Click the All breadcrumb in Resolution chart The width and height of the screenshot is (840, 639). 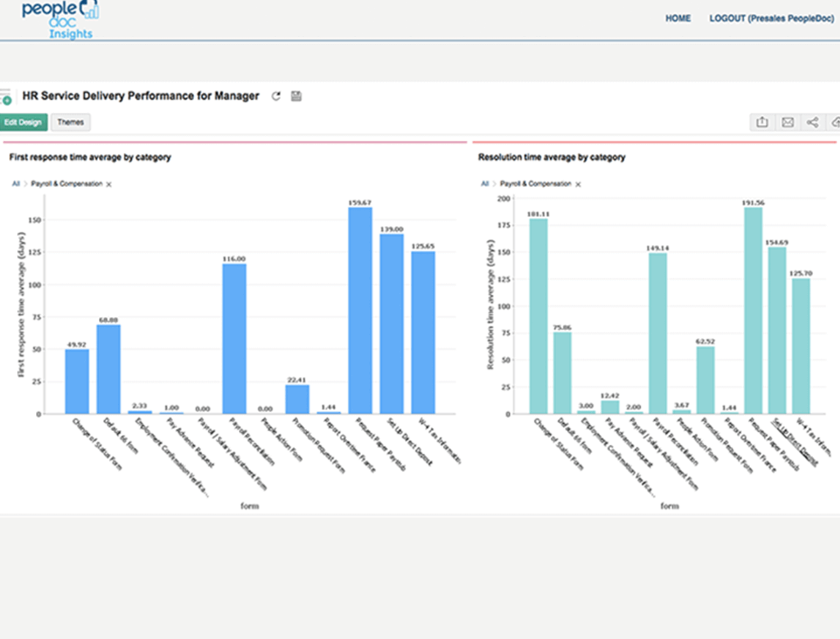coord(485,184)
